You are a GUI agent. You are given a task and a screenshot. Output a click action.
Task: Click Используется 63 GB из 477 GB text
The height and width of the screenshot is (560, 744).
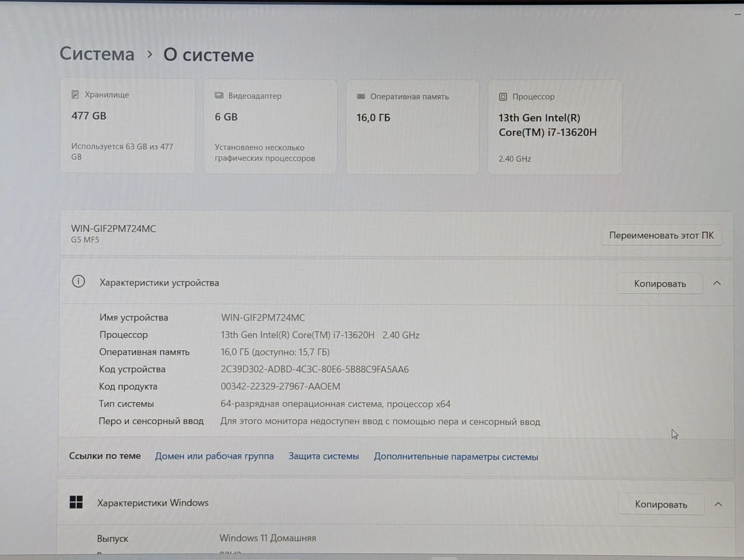click(x=122, y=152)
